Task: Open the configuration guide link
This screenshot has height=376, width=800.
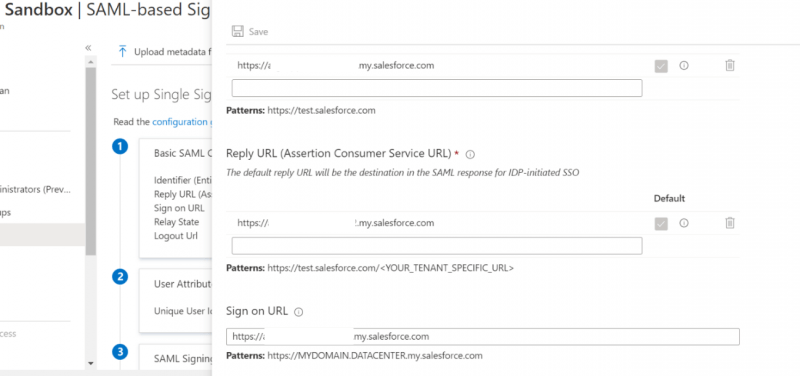Action: tap(182, 122)
